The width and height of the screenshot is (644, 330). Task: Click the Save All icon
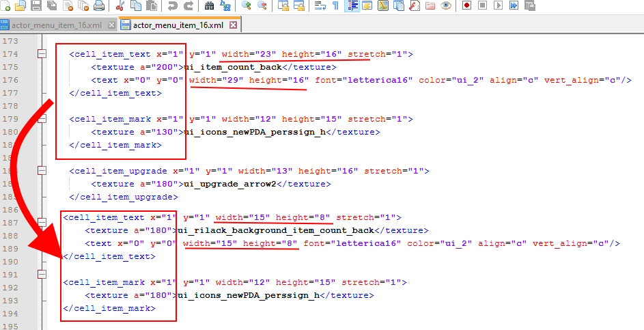52,5
